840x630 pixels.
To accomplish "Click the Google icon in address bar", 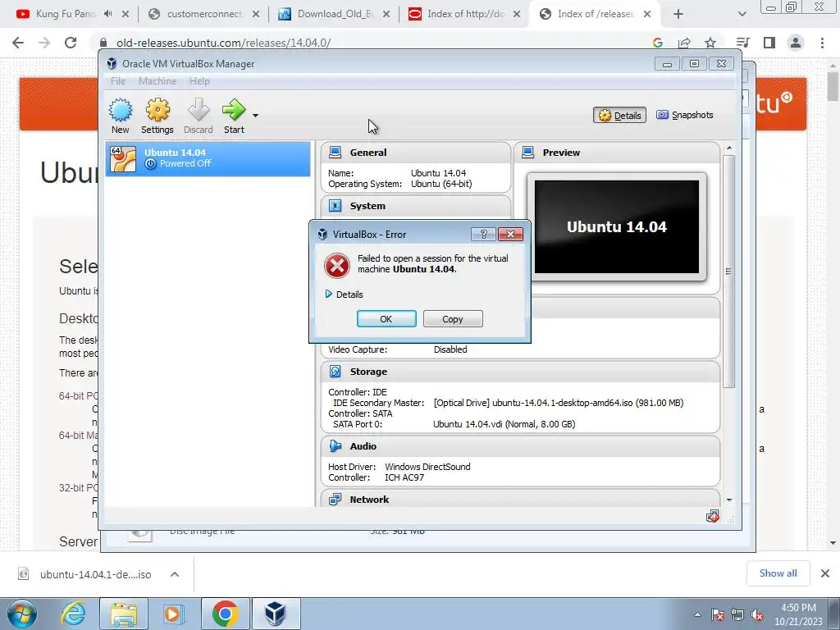I will tap(657, 43).
